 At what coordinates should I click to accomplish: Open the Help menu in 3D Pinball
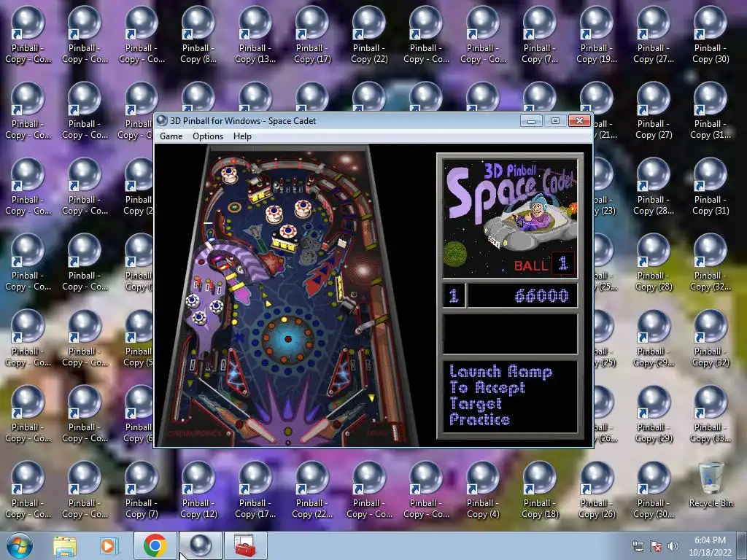tap(242, 136)
